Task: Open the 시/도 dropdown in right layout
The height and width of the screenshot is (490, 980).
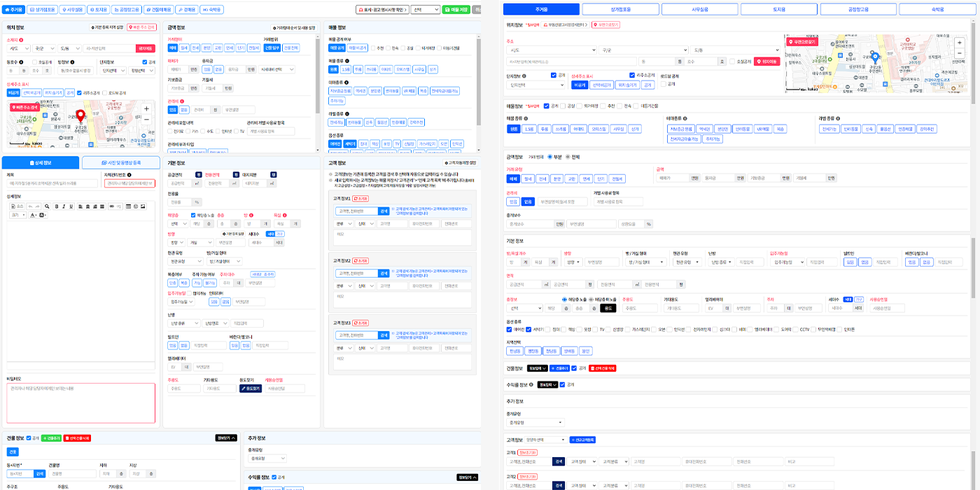Action: pyautogui.click(x=552, y=50)
